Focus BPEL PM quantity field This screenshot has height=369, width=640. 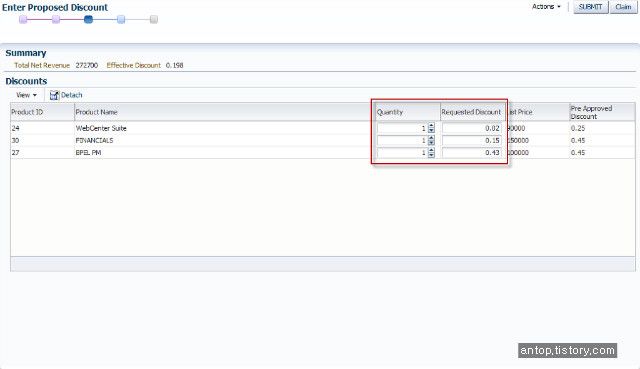click(x=402, y=153)
